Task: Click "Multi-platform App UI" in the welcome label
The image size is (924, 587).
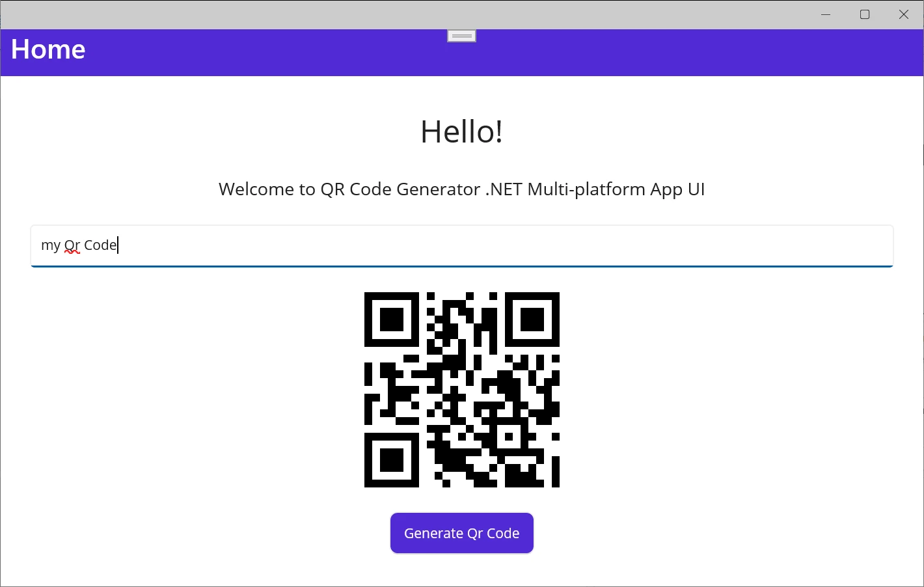Action: tap(616, 189)
